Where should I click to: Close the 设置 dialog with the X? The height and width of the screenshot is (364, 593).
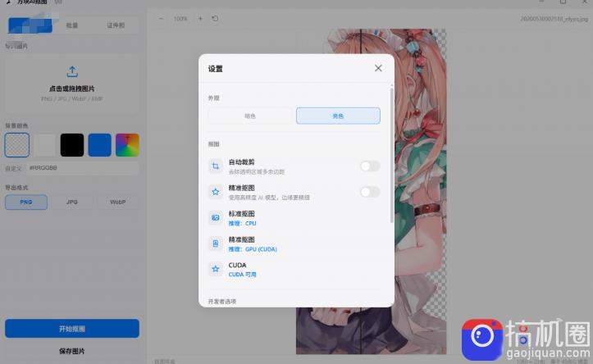(x=378, y=68)
